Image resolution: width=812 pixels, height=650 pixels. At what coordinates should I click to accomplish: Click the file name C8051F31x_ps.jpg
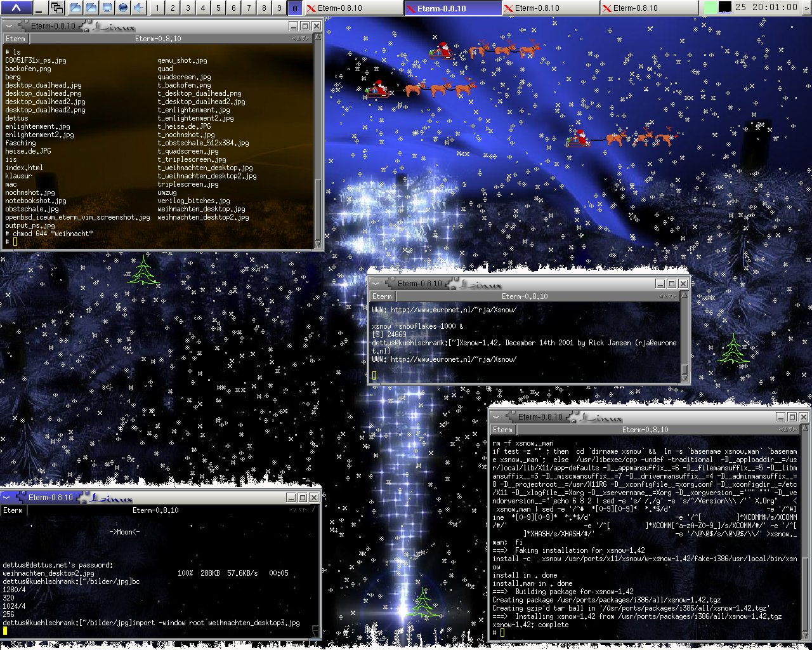[x=36, y=60]
